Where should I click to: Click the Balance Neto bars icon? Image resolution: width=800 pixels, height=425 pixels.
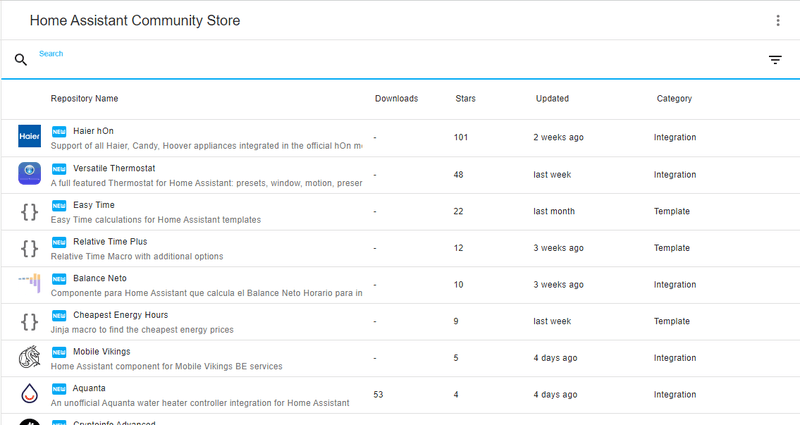coord(30,283)
